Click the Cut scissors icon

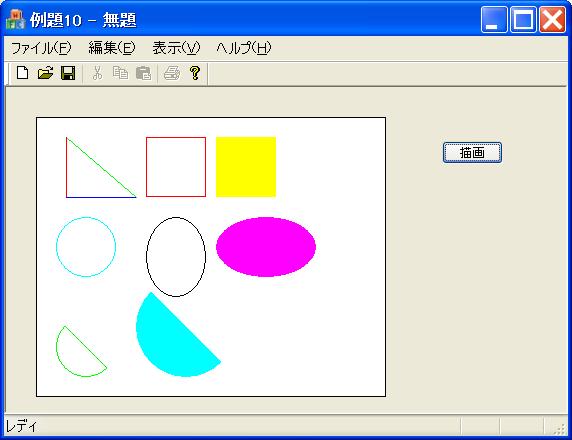[x=97, y=73]
